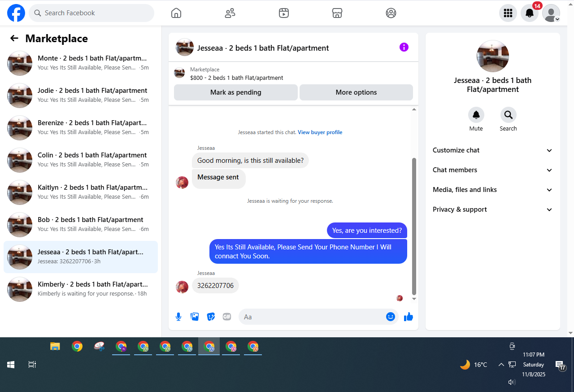Expand Media, files and links section
The image size is (574, 392).
coord(492,190)
